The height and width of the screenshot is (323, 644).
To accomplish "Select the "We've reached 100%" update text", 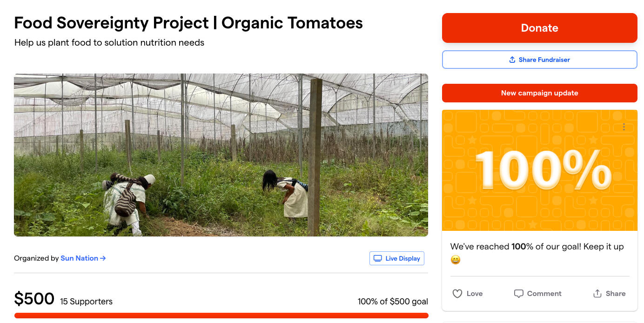I will point(537,247).
